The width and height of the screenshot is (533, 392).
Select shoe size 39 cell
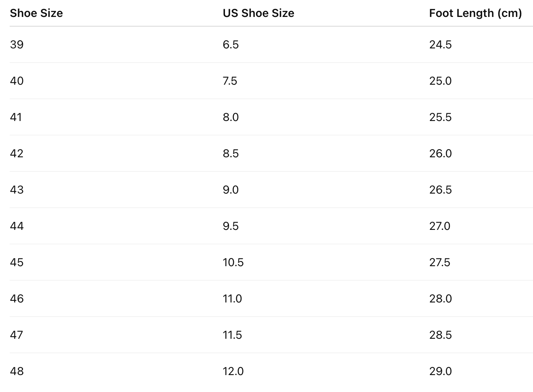click(x=17, y=44)
